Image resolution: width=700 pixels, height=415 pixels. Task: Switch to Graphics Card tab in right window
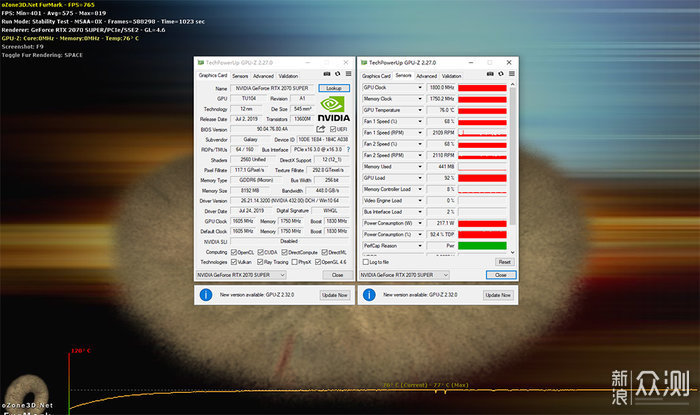point(376,76)
